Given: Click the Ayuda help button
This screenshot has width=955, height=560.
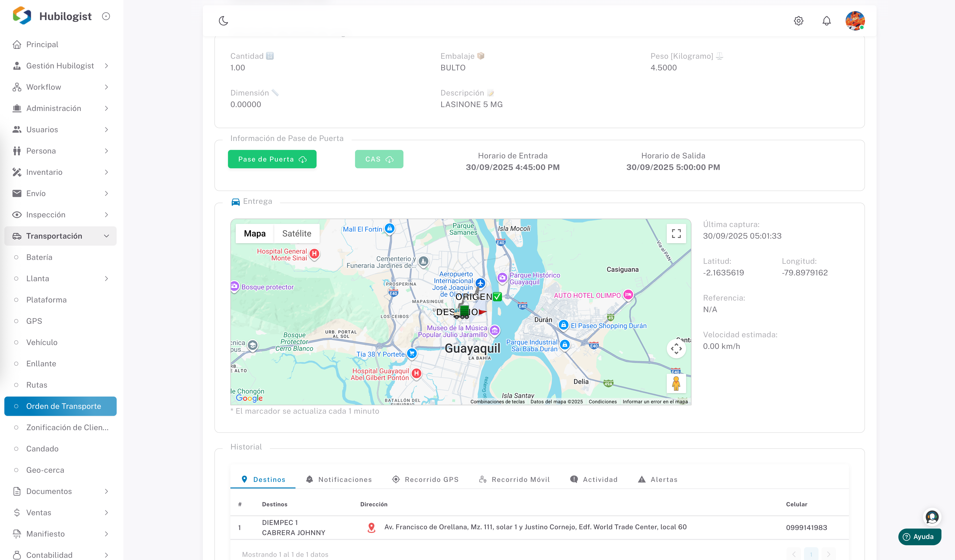Looking at the screenshot, I should 919,537.
